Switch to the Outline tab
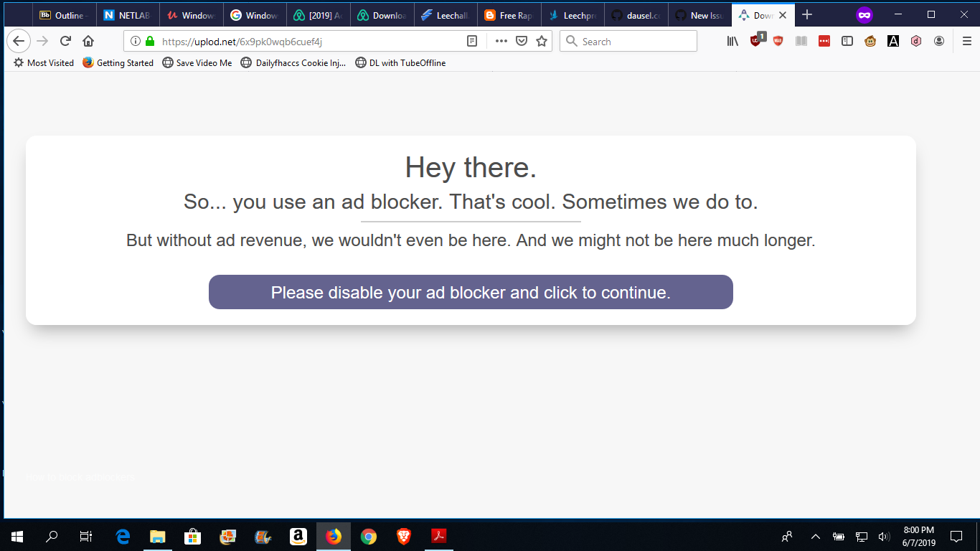Screen dimensions: 980x551 pyautogui.click(x=63, y=15)
